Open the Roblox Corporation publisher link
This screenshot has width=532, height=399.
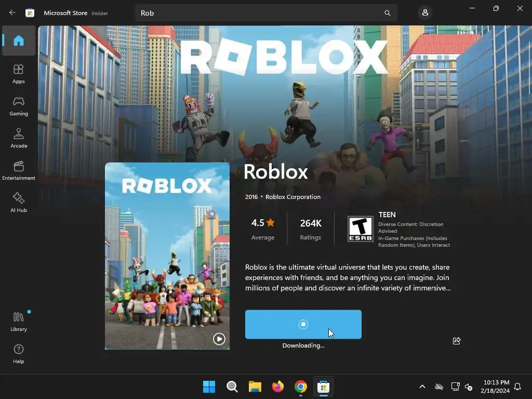293,197
